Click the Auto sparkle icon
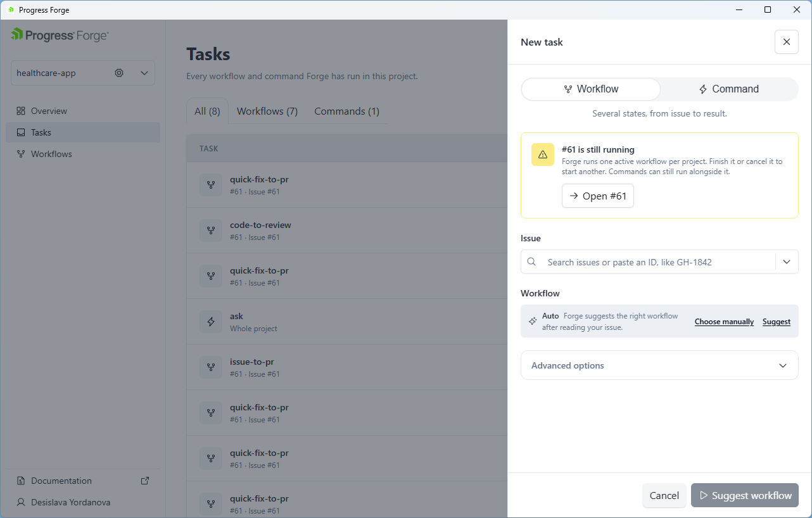 (533, 321)
